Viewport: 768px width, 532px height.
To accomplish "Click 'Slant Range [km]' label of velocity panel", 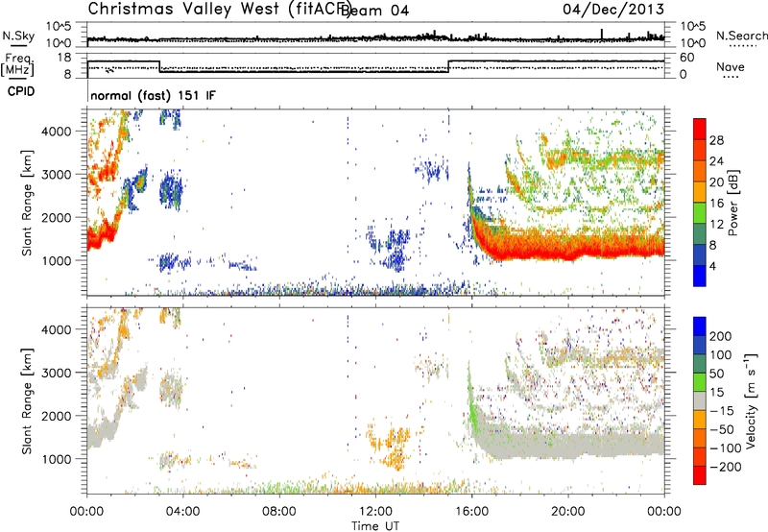I will 27,400.
